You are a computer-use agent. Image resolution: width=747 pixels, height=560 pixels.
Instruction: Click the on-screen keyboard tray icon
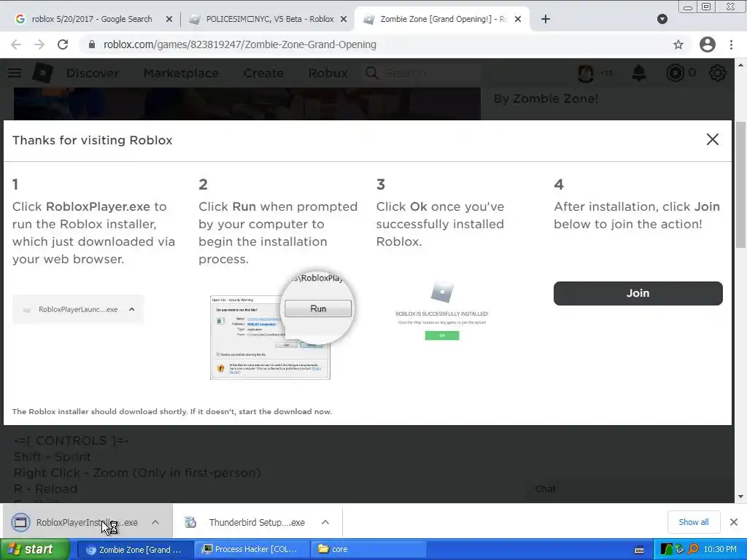point(639,550)
